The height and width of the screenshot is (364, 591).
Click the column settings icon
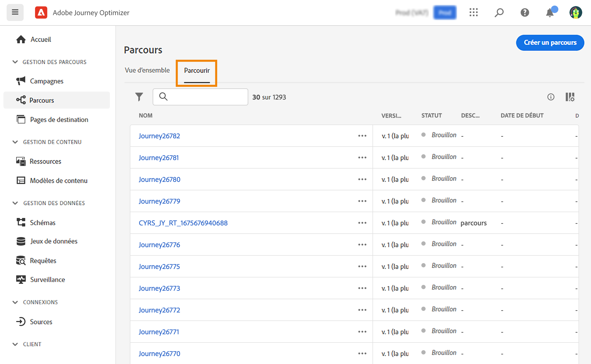(570, 97)
